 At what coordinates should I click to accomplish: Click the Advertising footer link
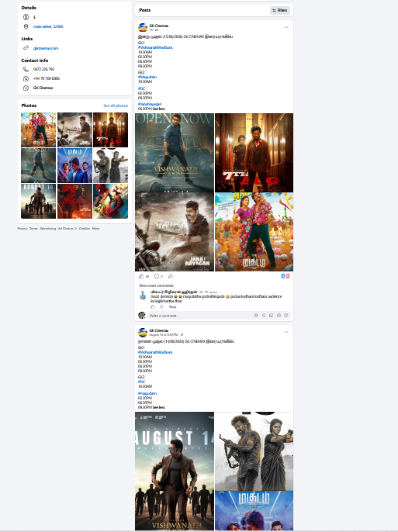pos(48,229)
